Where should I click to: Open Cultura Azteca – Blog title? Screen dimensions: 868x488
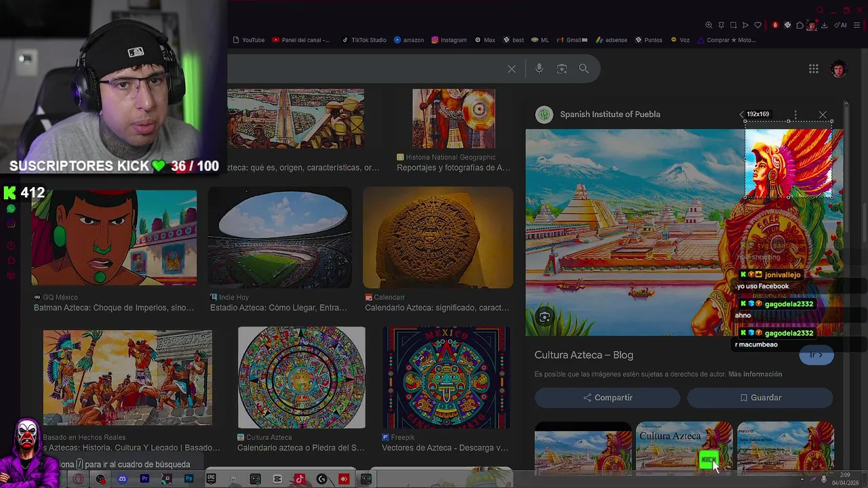[x=584, y=355]
